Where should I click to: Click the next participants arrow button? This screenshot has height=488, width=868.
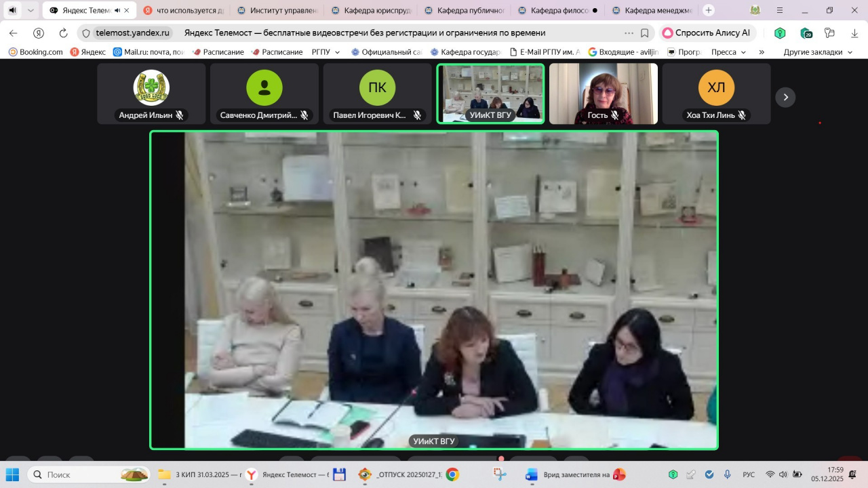point(785,97)
